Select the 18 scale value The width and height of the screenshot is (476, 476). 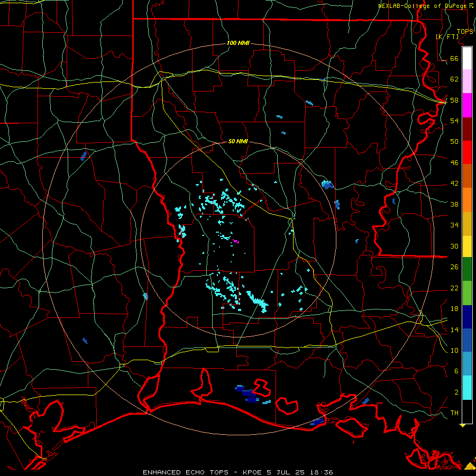coord(454,309)
